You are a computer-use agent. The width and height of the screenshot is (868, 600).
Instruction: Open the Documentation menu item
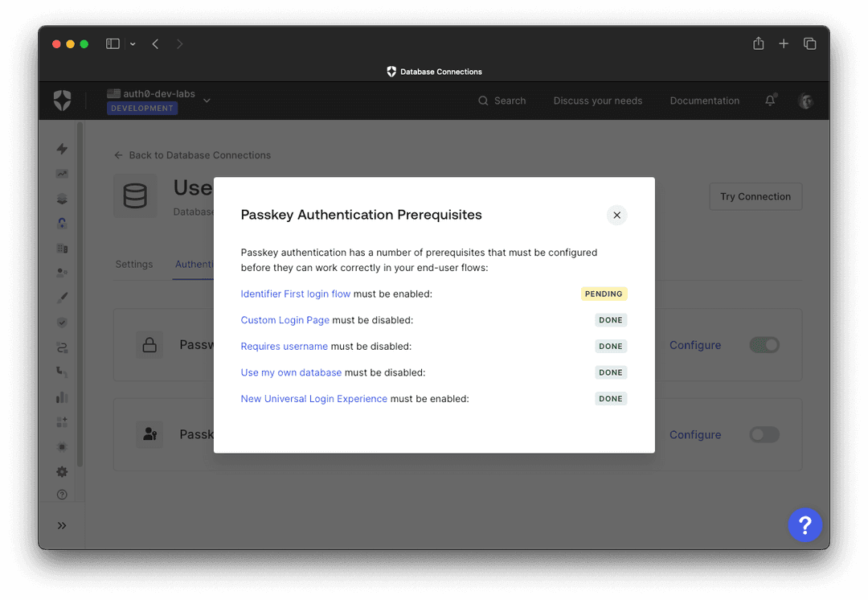click(x=704, y=101)
